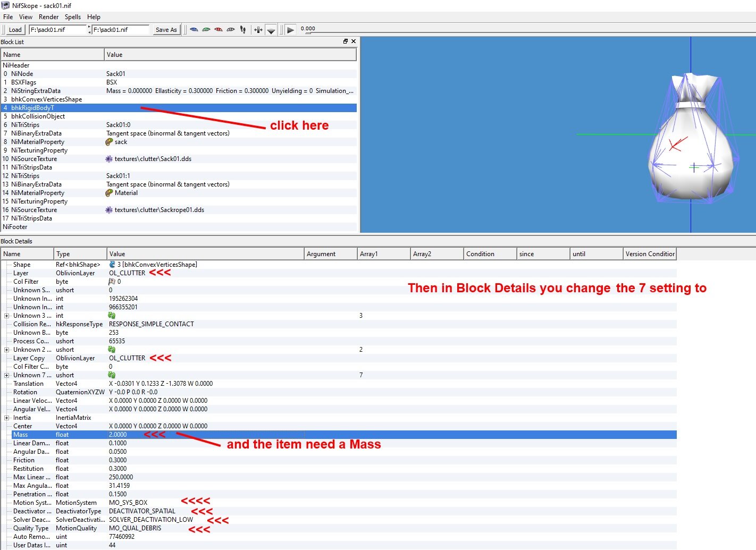
Task: Click the axes toolbar icon with arrows
Action: pyautogui.click(x=258, y=30)
